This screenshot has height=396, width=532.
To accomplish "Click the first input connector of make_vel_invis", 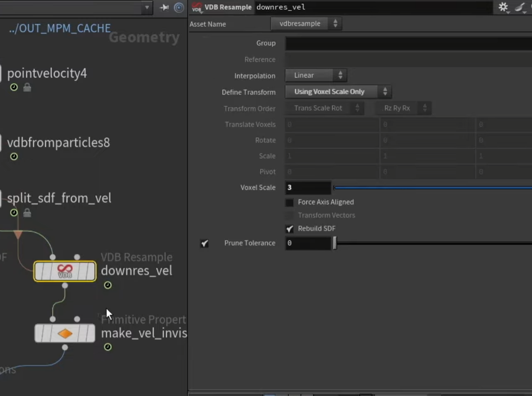I will [53, 319].
